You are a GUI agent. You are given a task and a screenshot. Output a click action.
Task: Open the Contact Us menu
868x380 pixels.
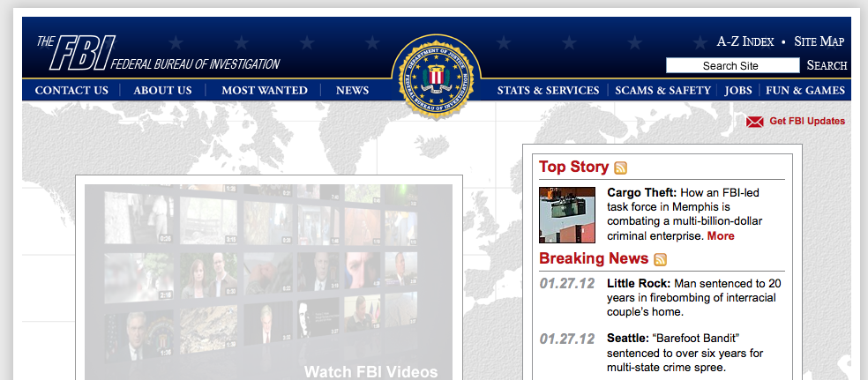tap(71, 90)
